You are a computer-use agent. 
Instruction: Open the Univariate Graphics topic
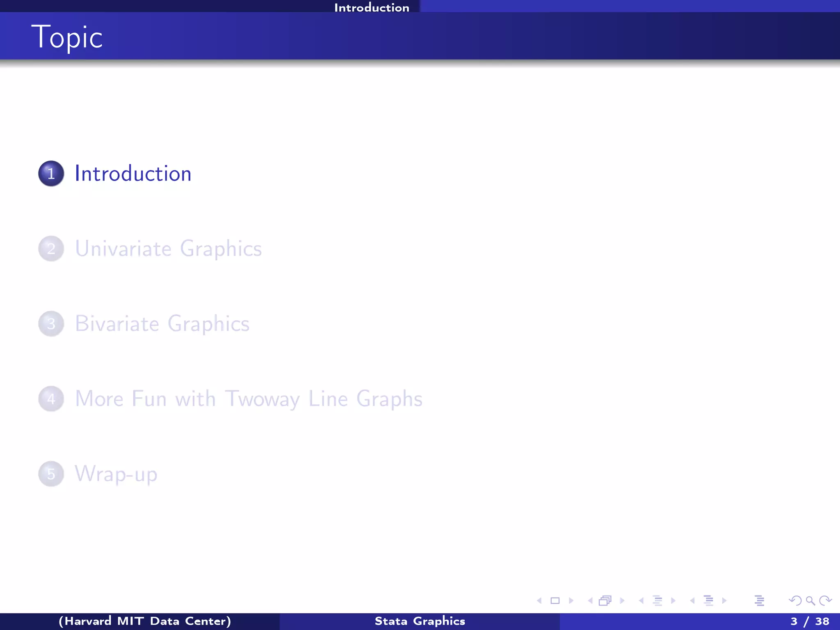tap(168, 249)
